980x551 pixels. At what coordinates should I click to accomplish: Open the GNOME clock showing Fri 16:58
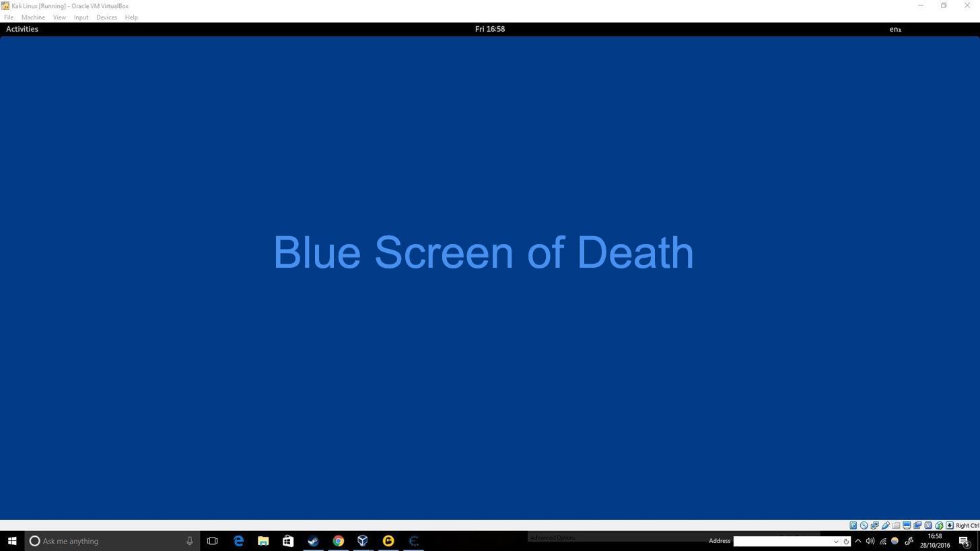coord(490,29)
